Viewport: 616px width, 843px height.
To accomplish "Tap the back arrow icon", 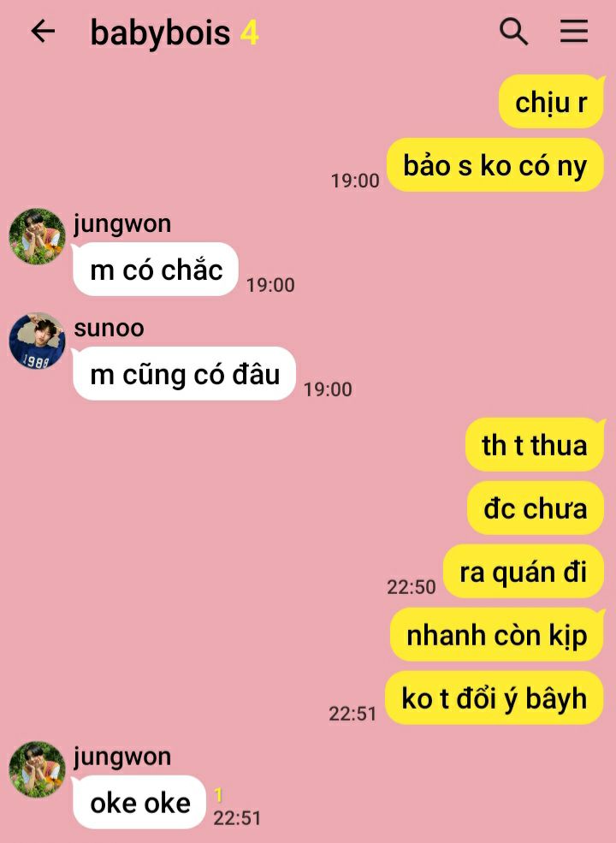I will click(43, 31).
